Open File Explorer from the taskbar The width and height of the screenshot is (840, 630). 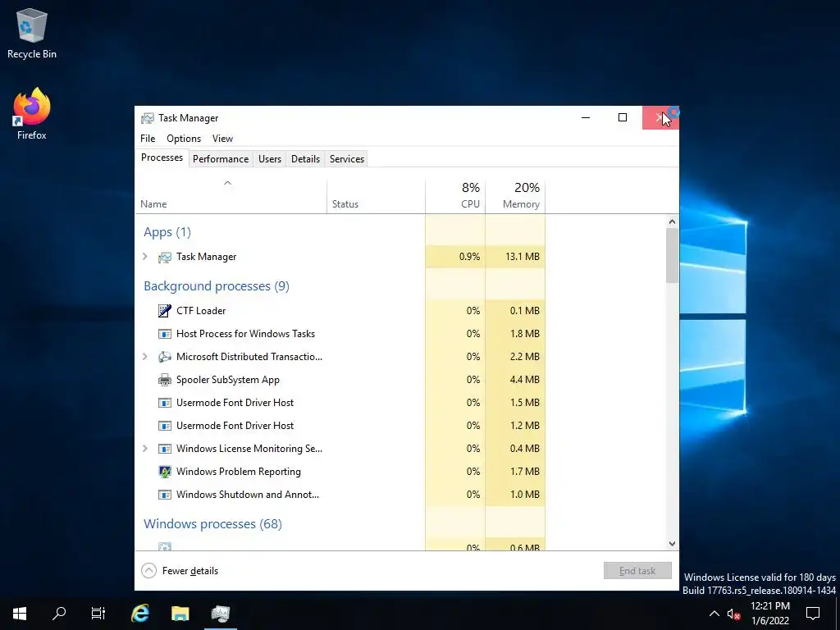[x=180, y=614]
